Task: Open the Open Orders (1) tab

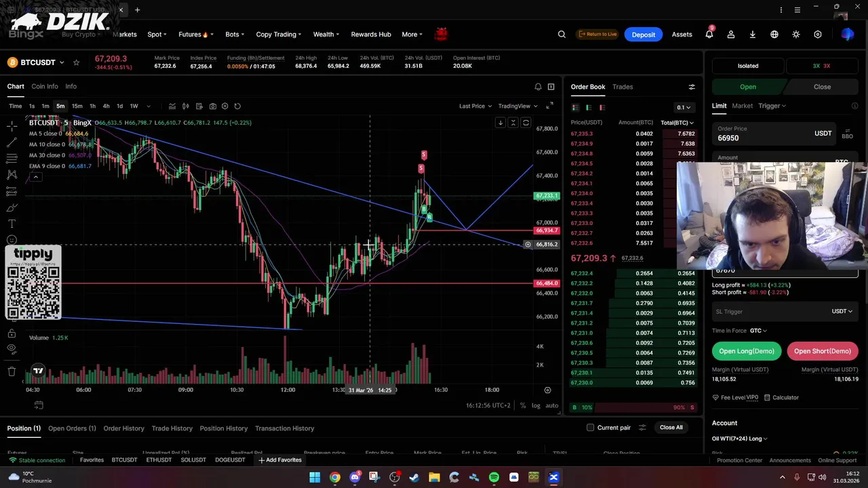Action: tap(72, 428)
